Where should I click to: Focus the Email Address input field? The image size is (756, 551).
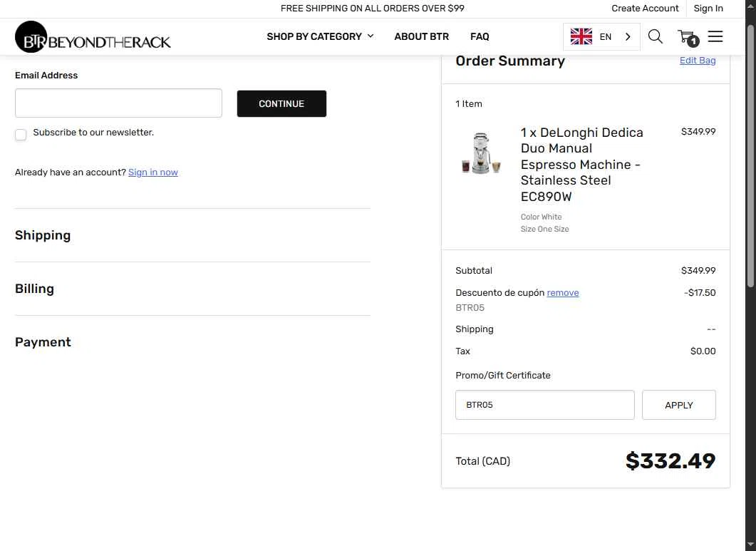(x=118, y=103)
